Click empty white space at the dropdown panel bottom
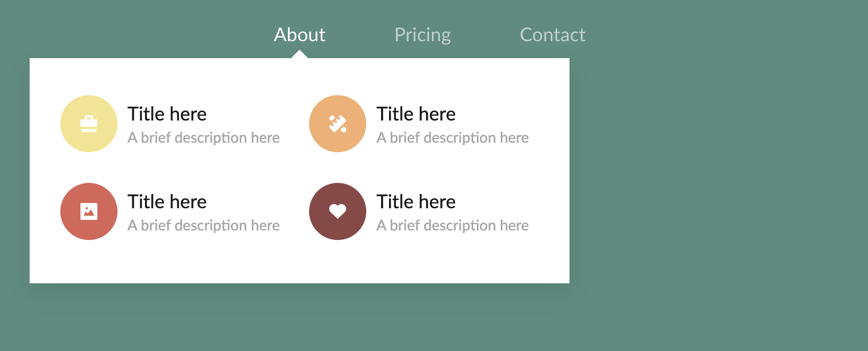 [x=300, y=263]
